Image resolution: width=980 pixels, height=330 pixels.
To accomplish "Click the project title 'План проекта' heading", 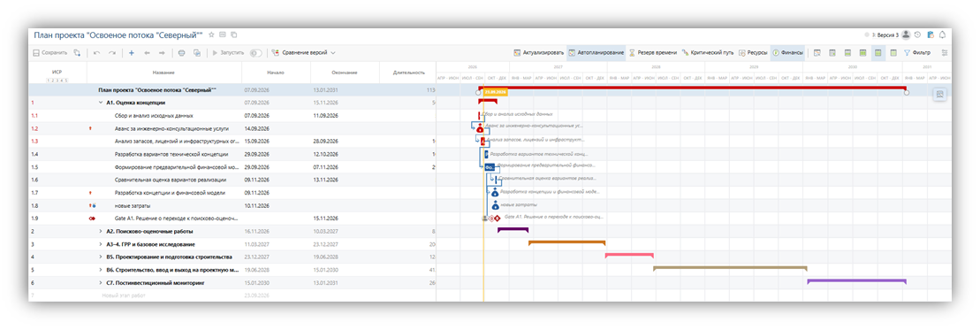I will coord(118,35).
